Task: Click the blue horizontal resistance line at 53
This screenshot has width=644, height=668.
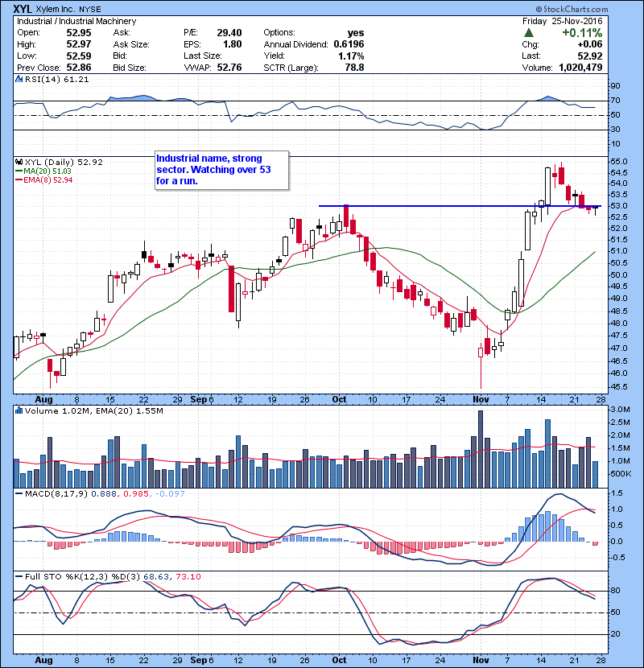Action: pos(460,206)
